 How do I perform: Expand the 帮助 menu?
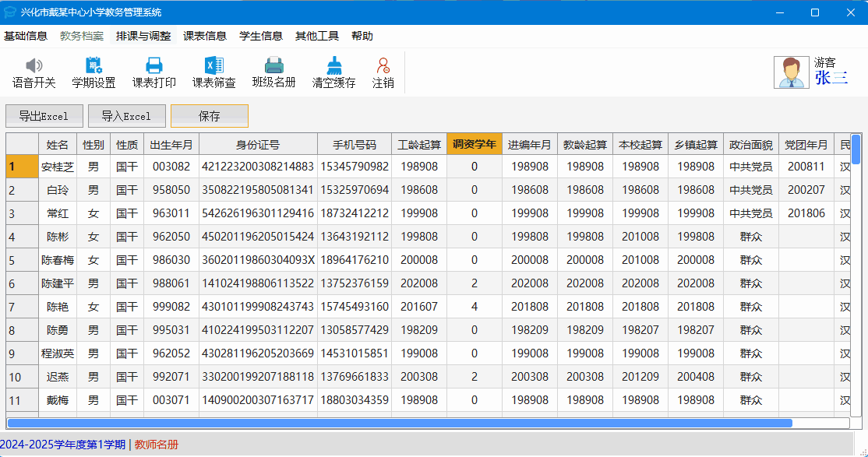tap(362, 36)
